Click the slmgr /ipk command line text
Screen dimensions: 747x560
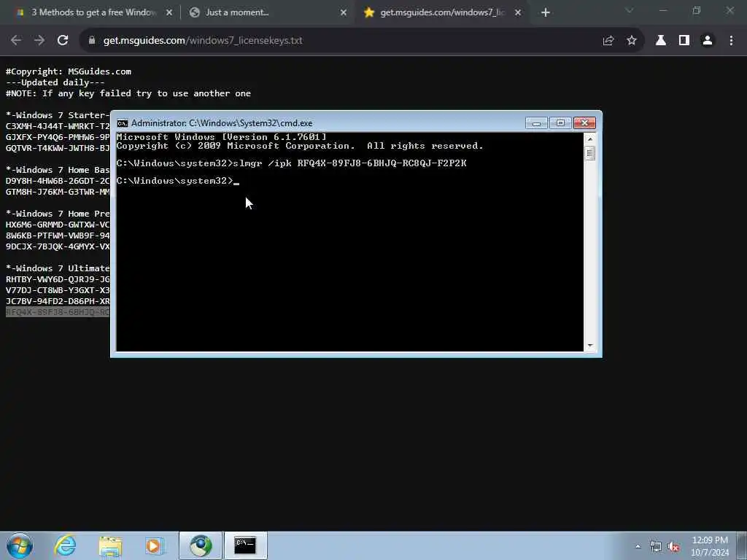349,163
